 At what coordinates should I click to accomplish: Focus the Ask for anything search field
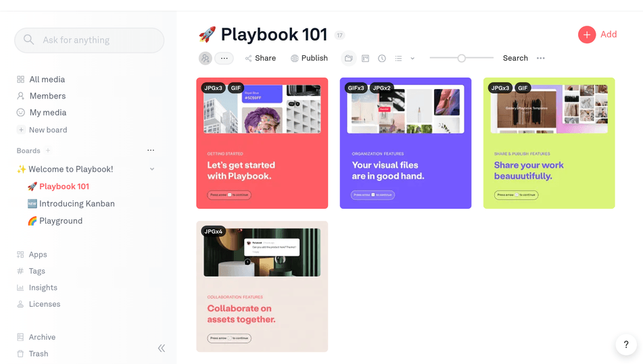pos(89,40)
